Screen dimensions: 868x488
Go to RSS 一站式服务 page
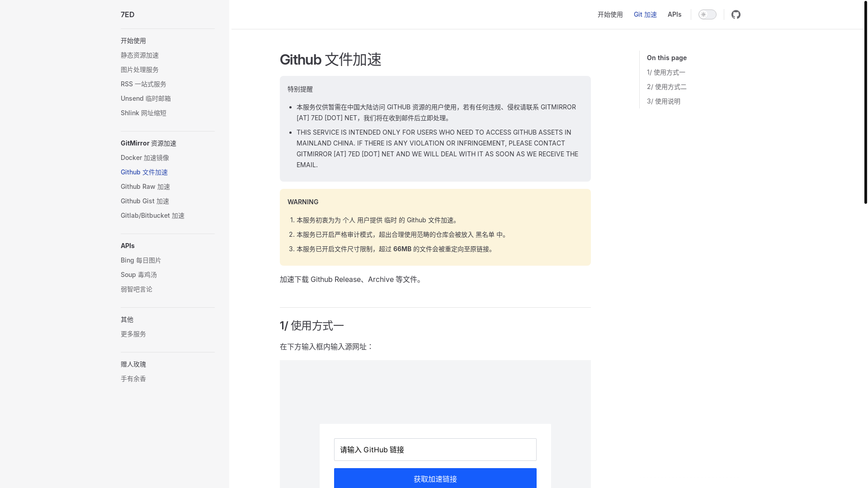tap(143, 84)
